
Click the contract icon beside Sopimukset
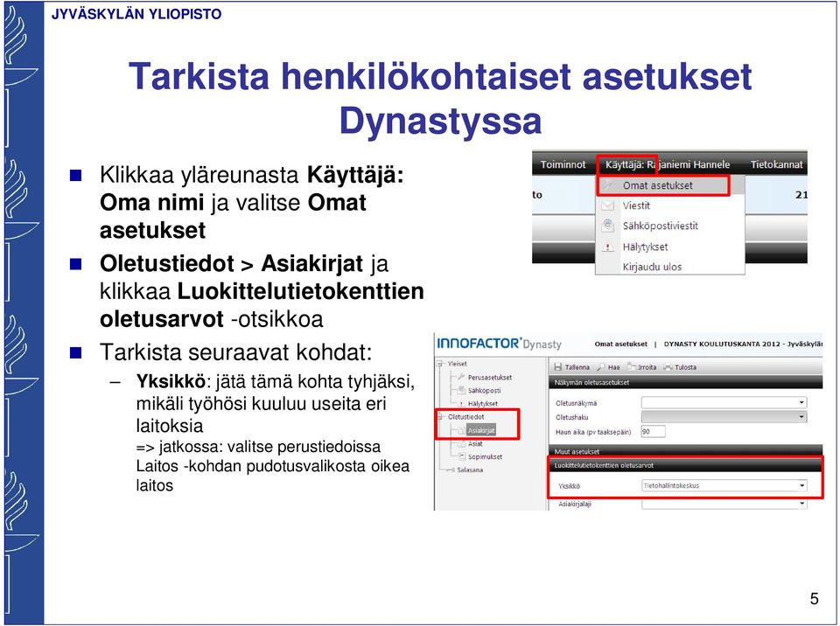point(461,456)
